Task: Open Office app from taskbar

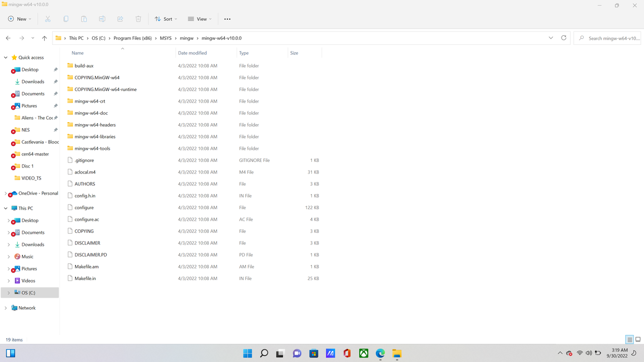Action: click(347, 353)
